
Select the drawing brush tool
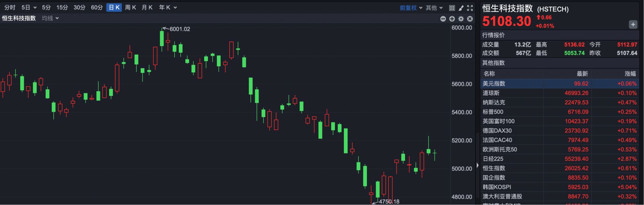(x=461, y=8)
